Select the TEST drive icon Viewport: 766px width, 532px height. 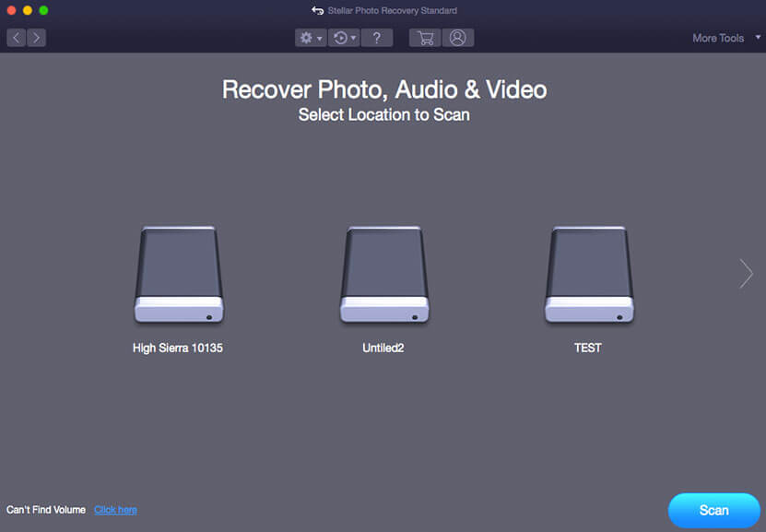[590, 274]
